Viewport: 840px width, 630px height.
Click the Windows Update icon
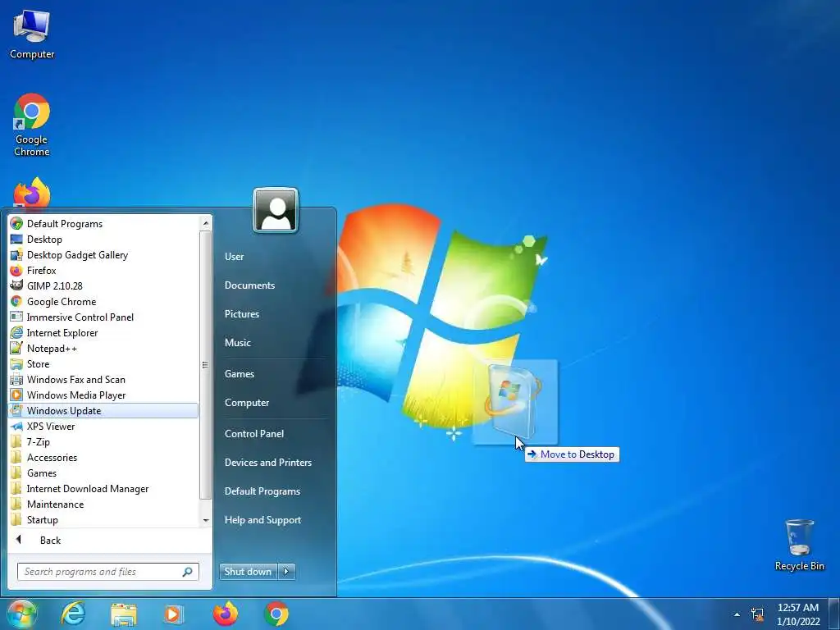tap(16, 410)
